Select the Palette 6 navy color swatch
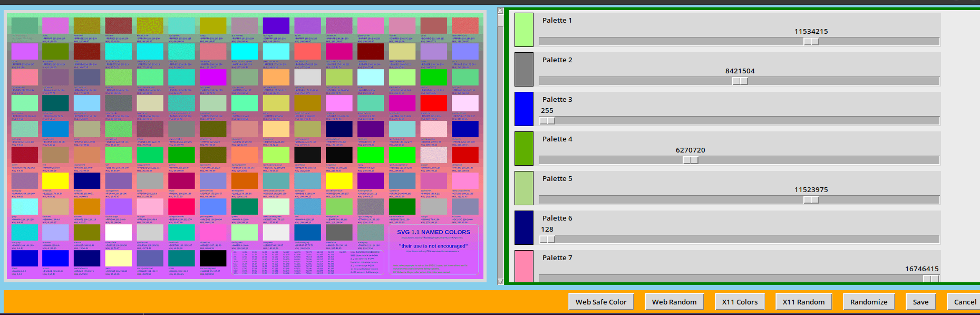980x315 pixels. coord(524,228)
